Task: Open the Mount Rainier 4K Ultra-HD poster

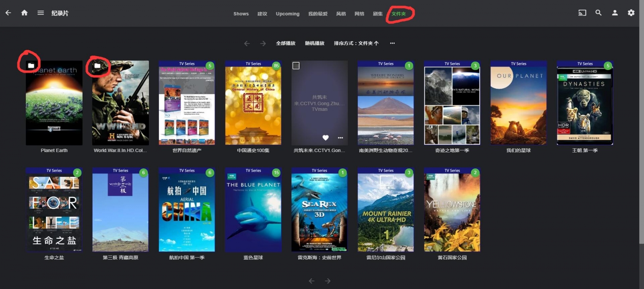Action: 386,210
